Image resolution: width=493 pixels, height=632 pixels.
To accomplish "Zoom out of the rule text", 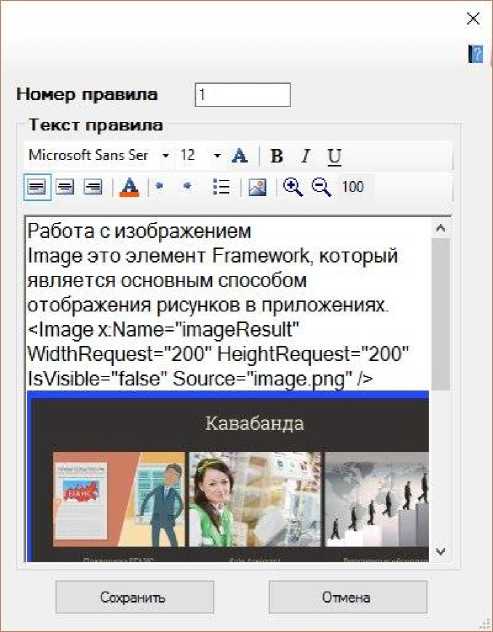I will [x=321, y=187].
